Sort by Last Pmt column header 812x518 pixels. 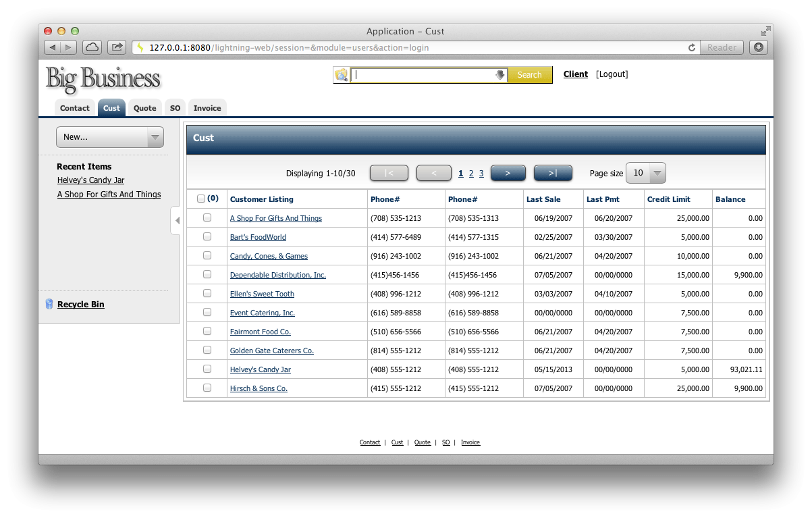[603, 199]
